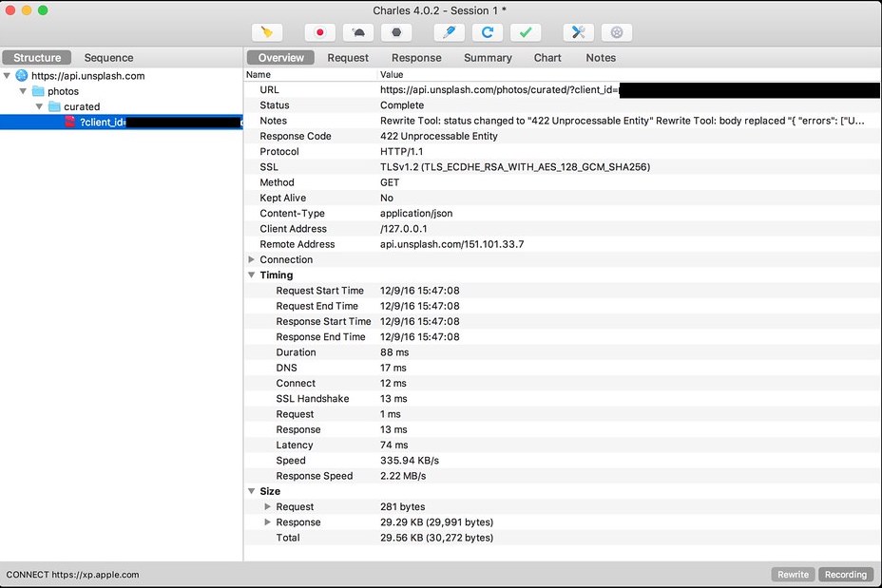
Task: Select the Content-Type value application/json
Action: [416, 214]
